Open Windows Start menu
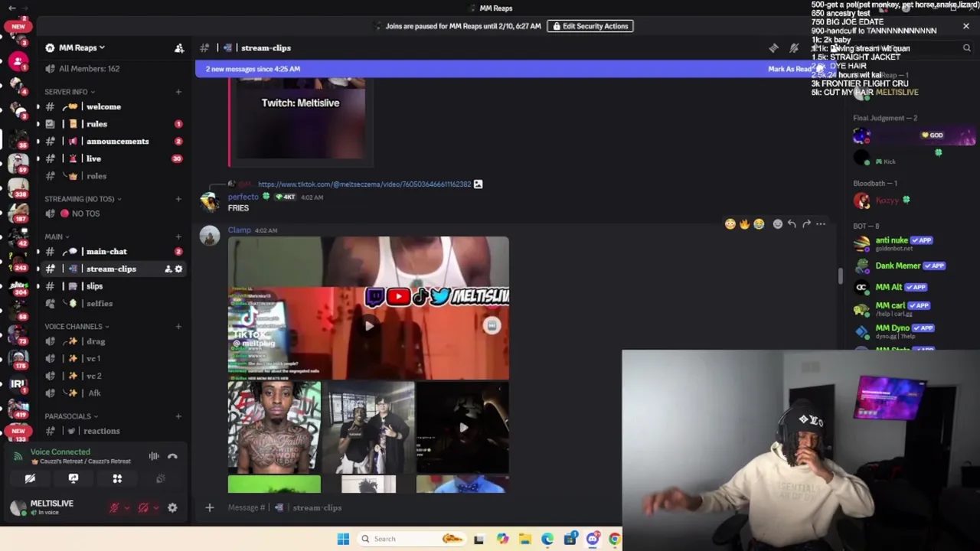This screenshot has height=551, width=980. click(x=343, y=539)
